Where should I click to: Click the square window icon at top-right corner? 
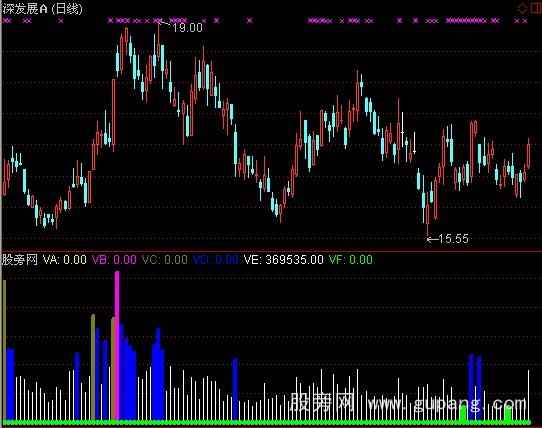(x=536, y=8)
